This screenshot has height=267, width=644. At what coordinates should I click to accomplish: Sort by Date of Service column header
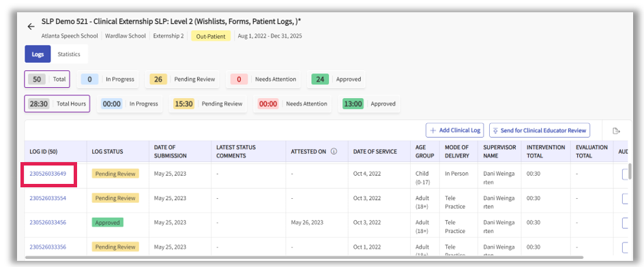(x=375, y=152)
